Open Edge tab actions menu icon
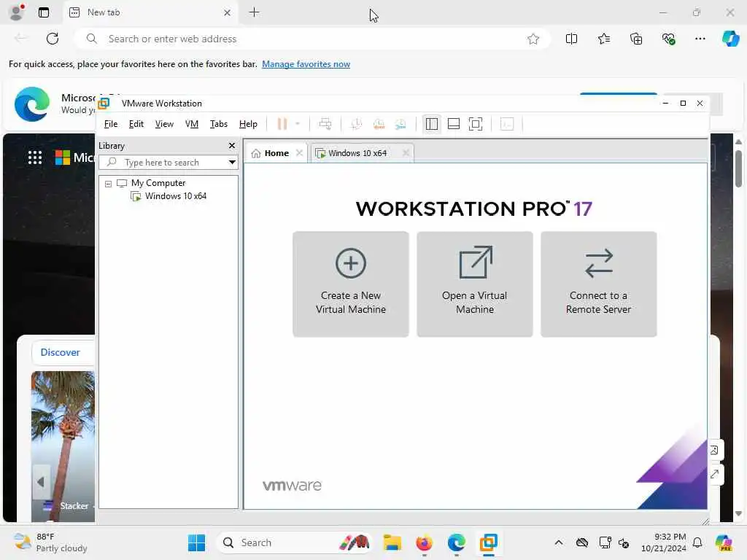The width and height of the screenshot is (747, 560). click(x=44, y=12)
